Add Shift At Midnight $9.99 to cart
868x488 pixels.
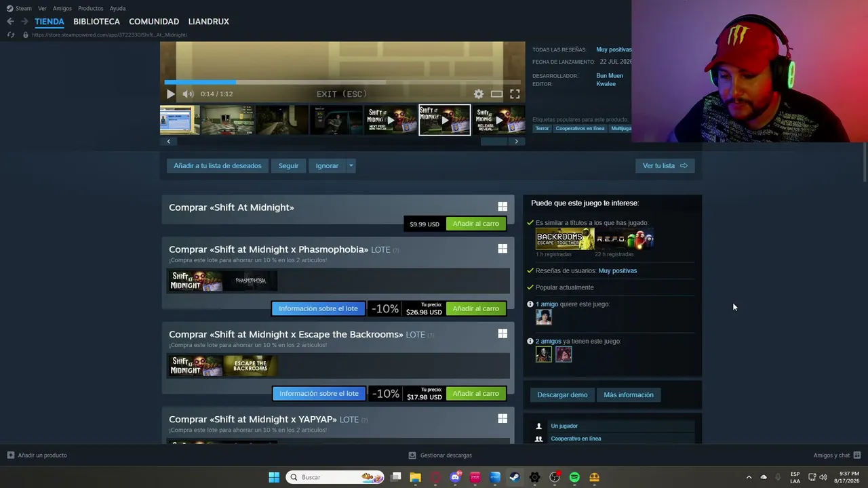[x=475, y=224]
